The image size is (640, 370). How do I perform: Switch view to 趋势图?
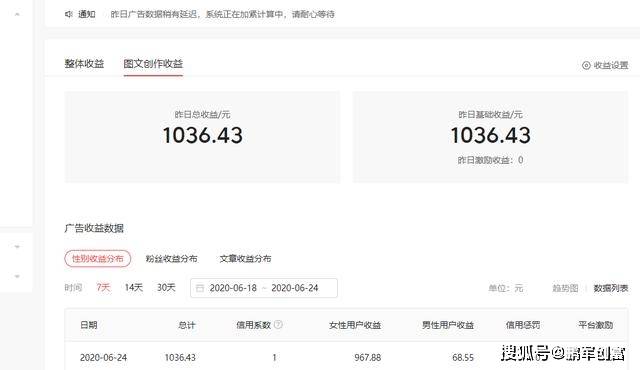[565, 288]
